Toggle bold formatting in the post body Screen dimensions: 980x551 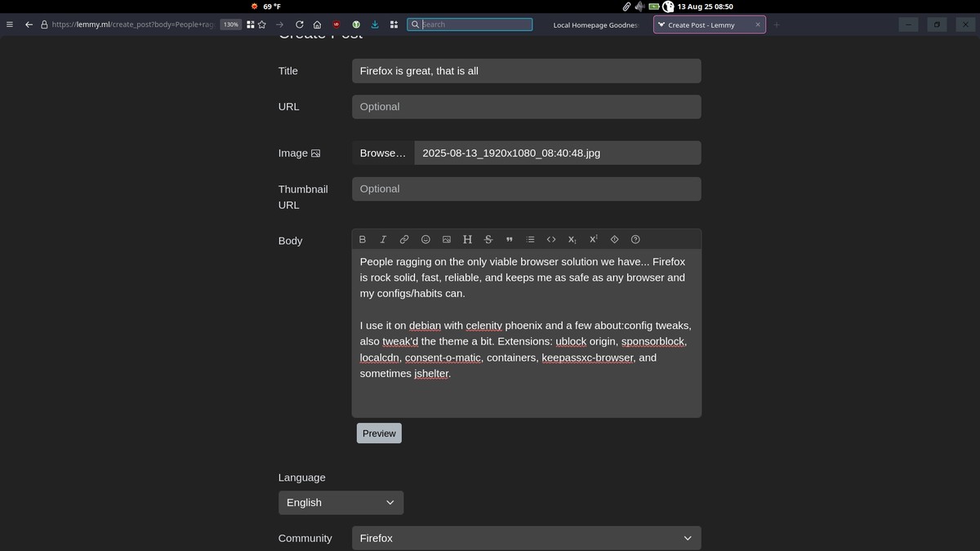362,239
